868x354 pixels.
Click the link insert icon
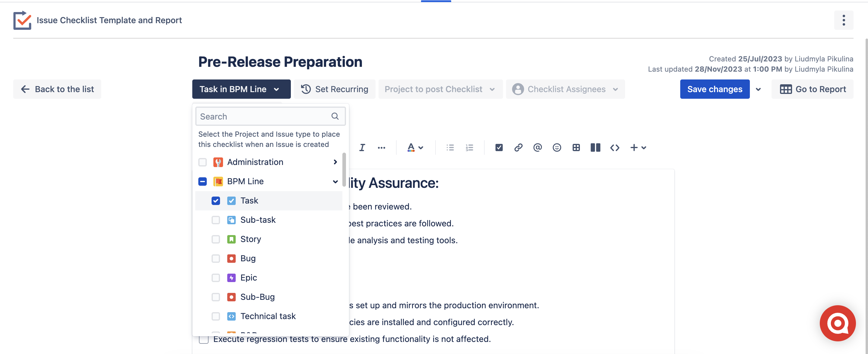point(518,147)
